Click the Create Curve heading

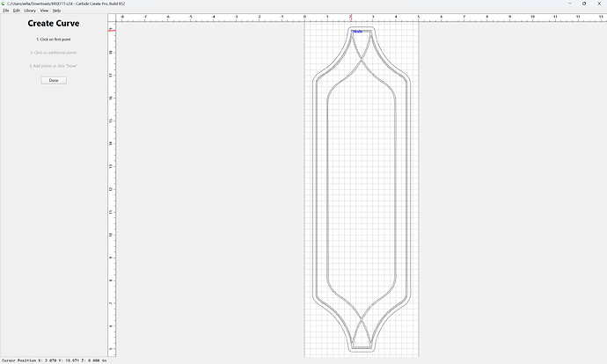click(x=54, y=23)
